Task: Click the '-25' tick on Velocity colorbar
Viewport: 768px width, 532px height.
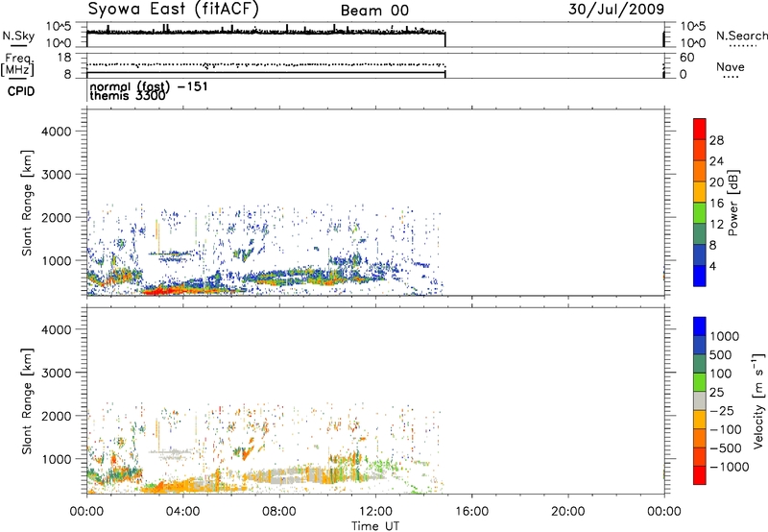Action: point(722,410)
